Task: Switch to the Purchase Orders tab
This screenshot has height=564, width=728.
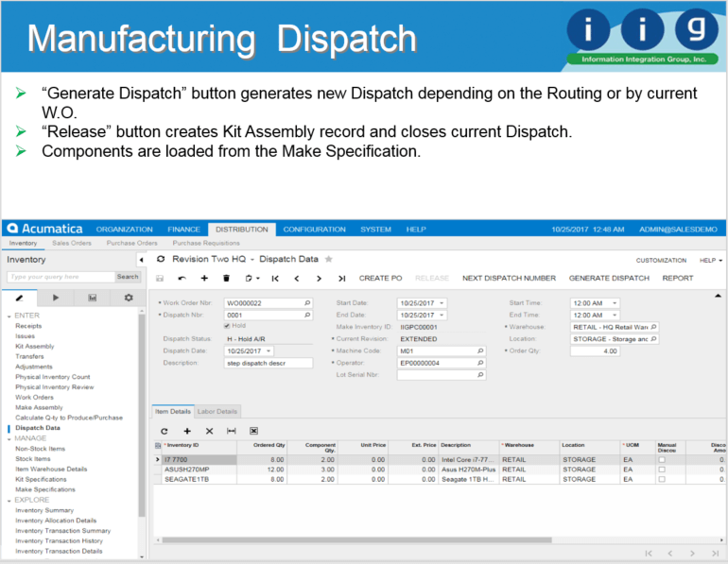Action: point(131,243)
